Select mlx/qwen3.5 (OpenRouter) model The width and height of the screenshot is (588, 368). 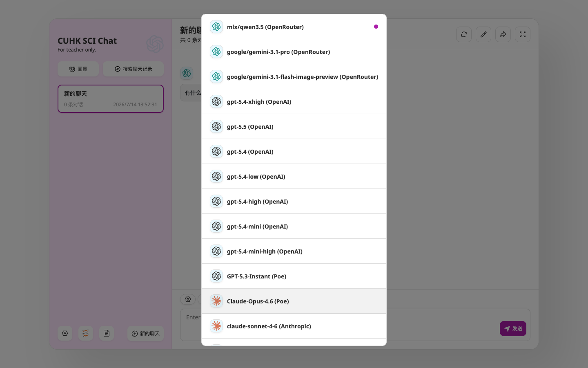coord(294,27)
